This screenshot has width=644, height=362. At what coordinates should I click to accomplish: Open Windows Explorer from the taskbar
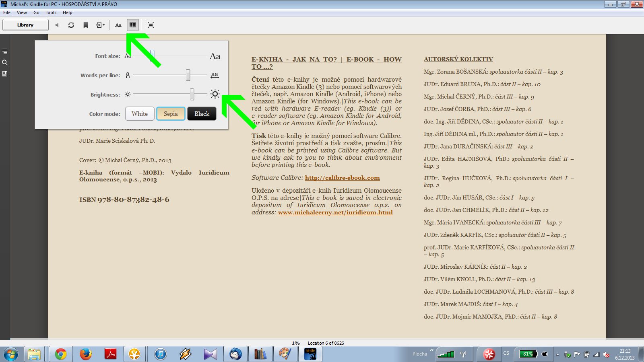click(34, 354)
